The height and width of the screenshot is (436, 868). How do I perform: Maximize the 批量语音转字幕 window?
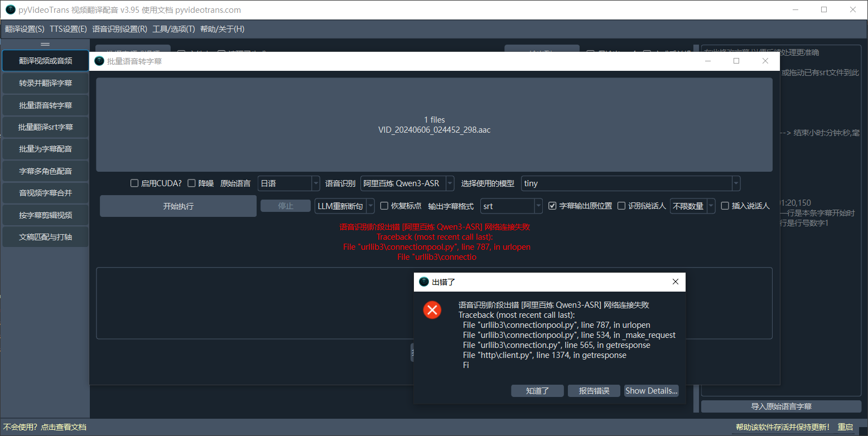[736, 61]
